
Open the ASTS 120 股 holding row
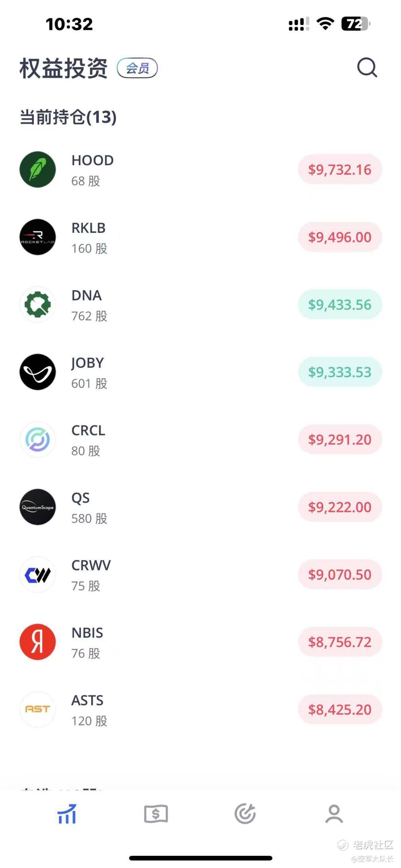coord(169,710)
